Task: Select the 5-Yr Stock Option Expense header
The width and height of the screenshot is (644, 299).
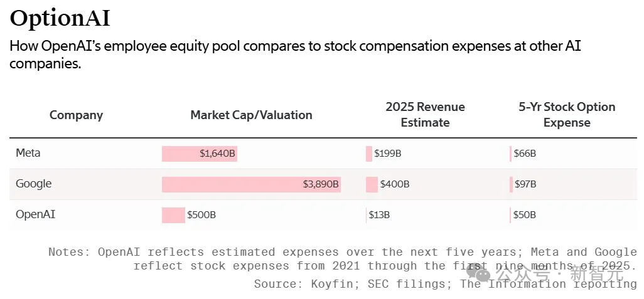Action: [x=567, y=115]
